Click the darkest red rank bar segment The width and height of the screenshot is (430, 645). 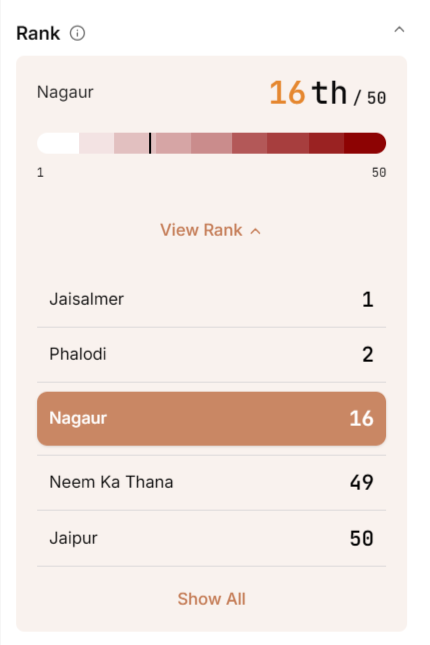pos(365,143)
